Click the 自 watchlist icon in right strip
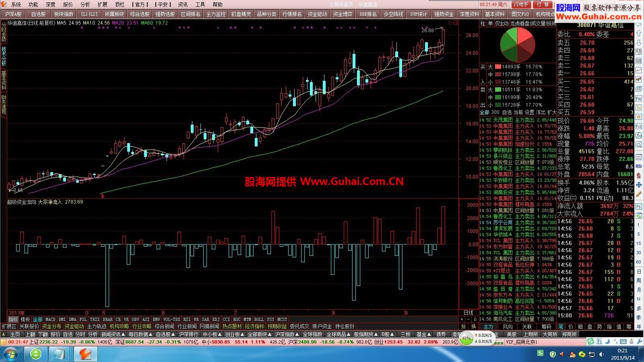644x362 pixels. click(x=639, y=117)
